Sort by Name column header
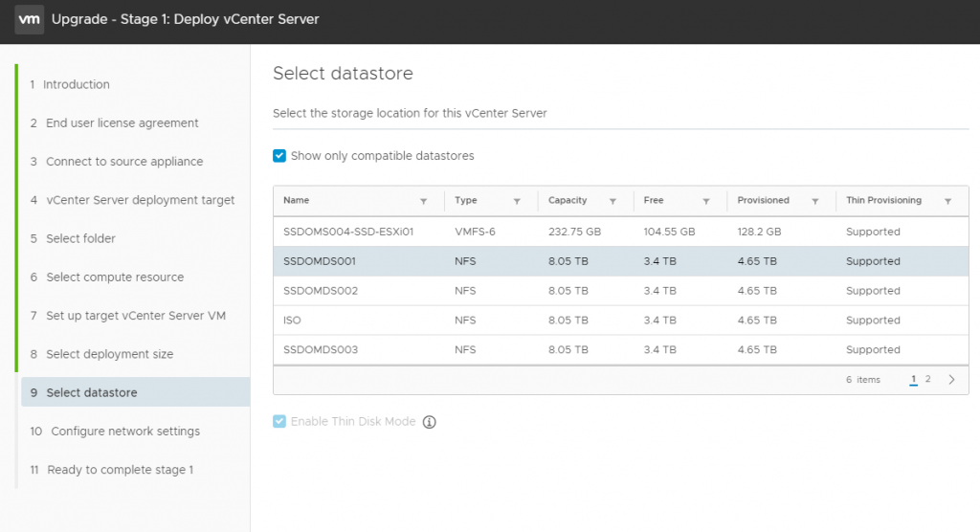Screen dimensions: 980x532 coord(297,200)
